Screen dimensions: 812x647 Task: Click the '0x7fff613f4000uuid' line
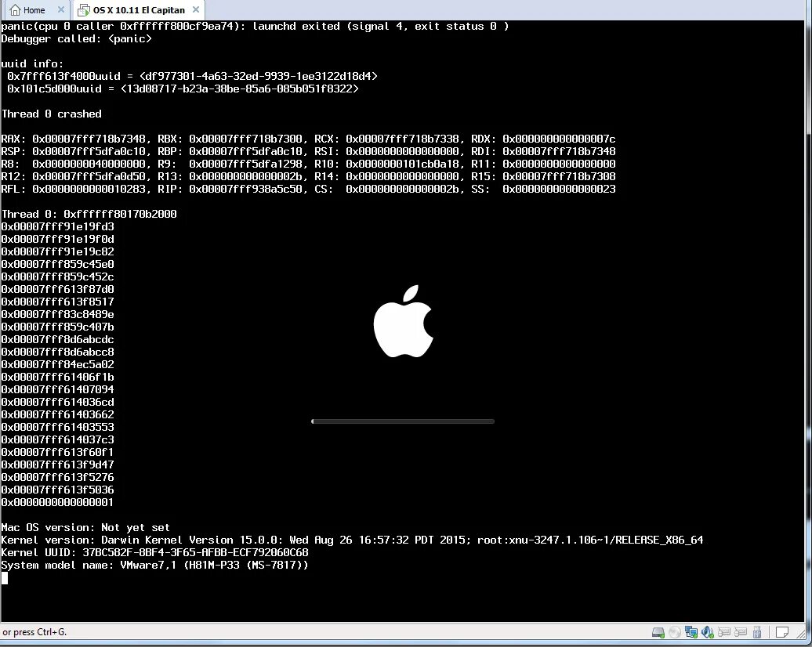click(x=192, y=76)
